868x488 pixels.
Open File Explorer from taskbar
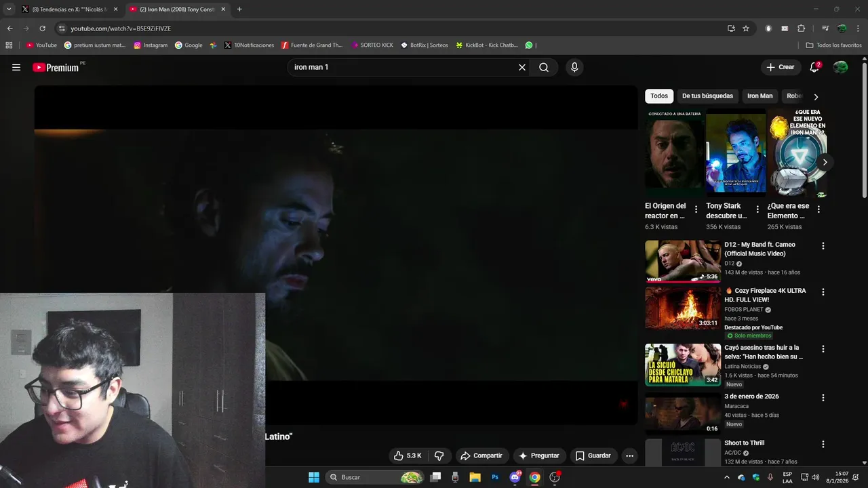tap(475, 477)
